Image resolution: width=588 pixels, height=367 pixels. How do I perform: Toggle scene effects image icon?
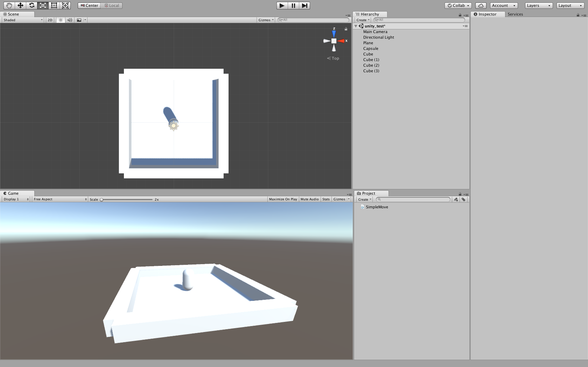(79, 20)
